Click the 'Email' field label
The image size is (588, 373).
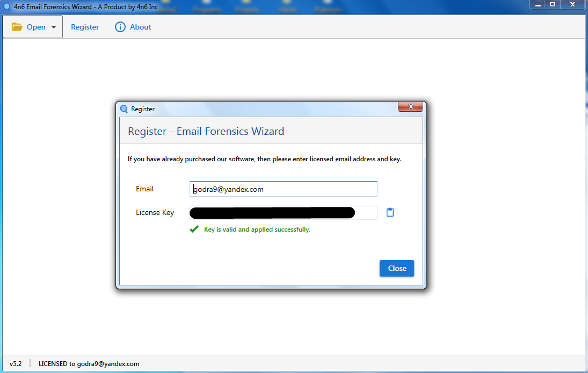click(145, 189)
